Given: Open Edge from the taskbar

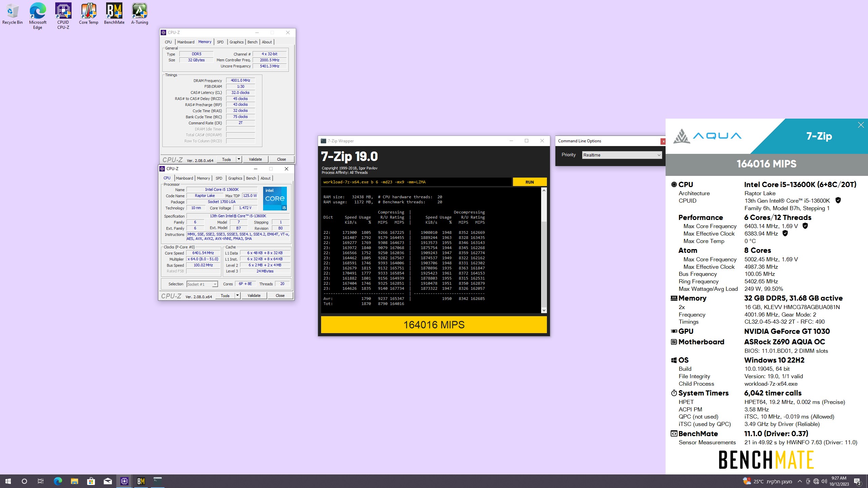Looking at the screenshot, I should click(58, 481).
